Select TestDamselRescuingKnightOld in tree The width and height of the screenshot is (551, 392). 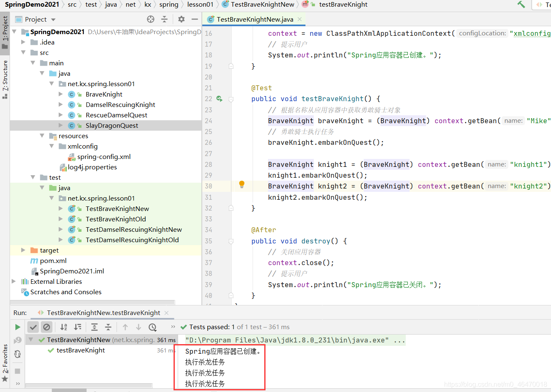click(x=132, y=240)
